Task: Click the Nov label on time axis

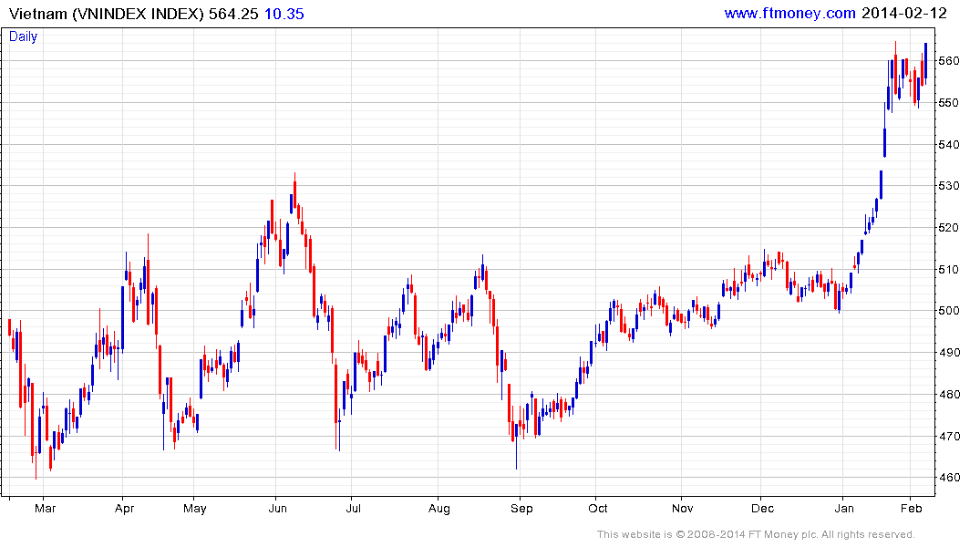Action: point(682,508)
